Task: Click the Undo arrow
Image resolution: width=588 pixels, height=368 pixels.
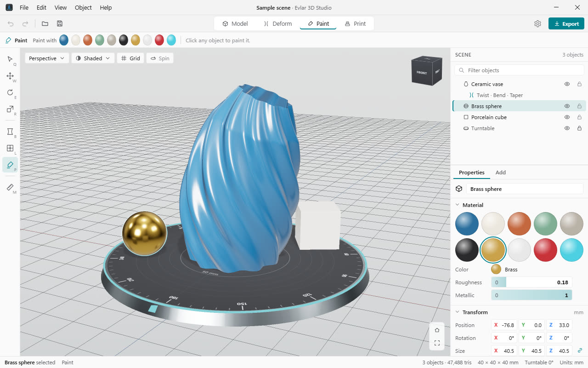Action: pos(11,23)
